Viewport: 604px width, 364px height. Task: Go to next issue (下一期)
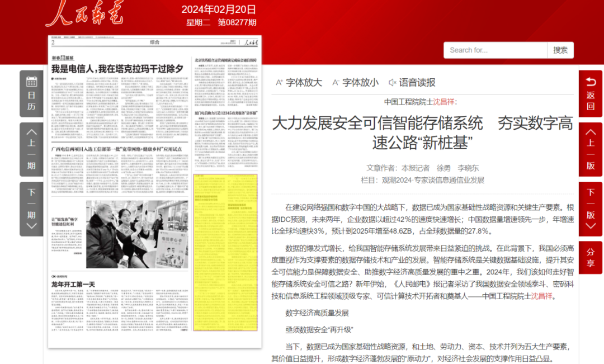tap(31, 208)
